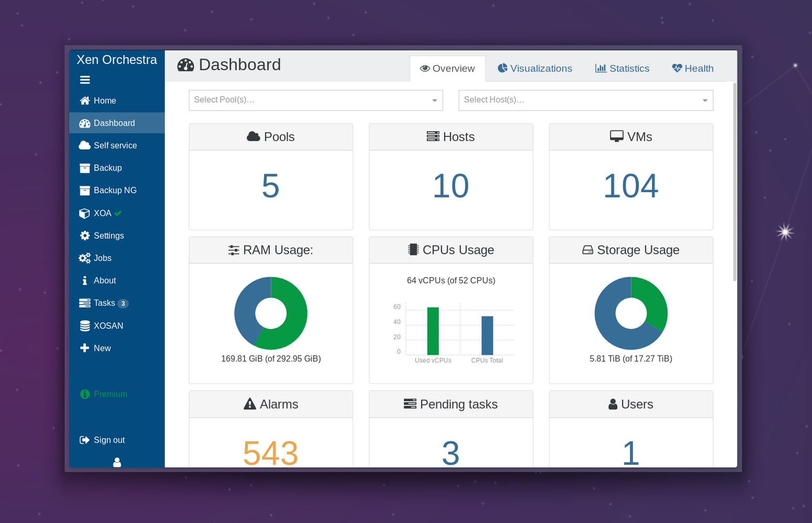Click the user profile icon at sidebar bottom

117,462
